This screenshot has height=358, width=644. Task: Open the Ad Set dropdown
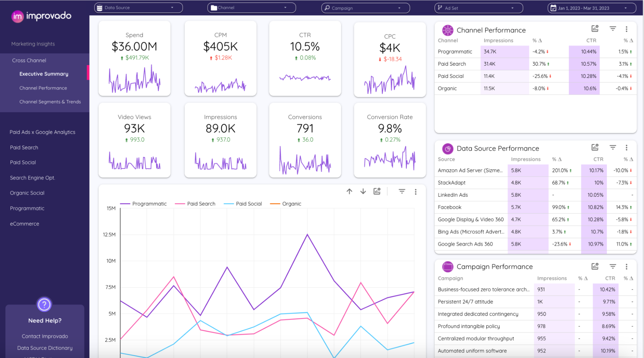click(478, 8)
